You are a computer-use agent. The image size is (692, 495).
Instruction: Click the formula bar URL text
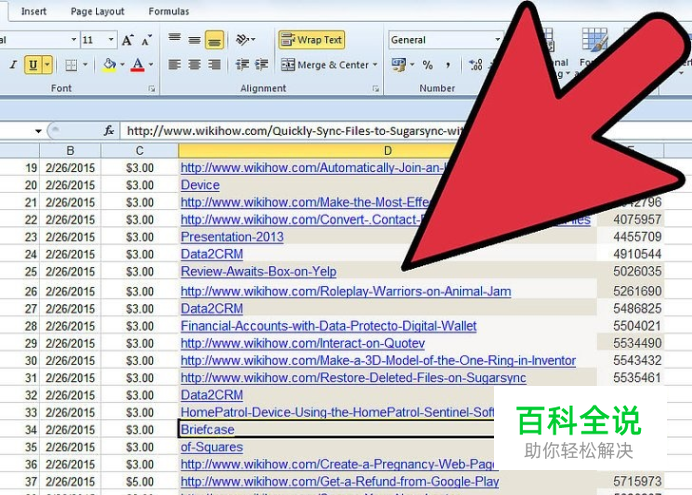295,131
